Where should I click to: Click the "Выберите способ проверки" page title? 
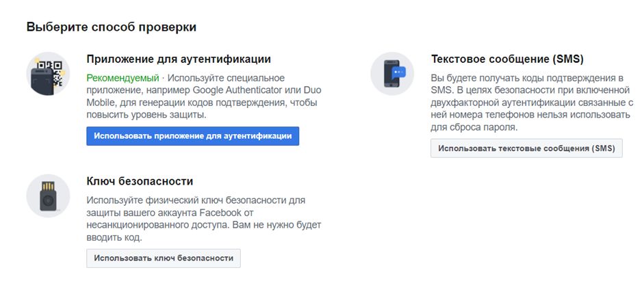tap(112, 27)
